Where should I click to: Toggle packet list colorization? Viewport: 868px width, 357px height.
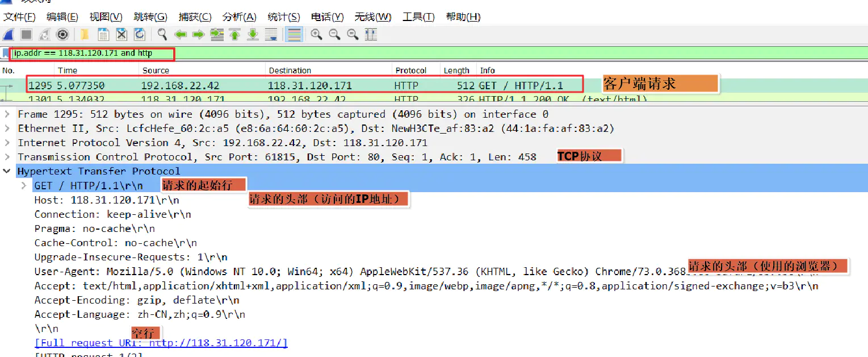pyautogui.click(x=293, y=35)
